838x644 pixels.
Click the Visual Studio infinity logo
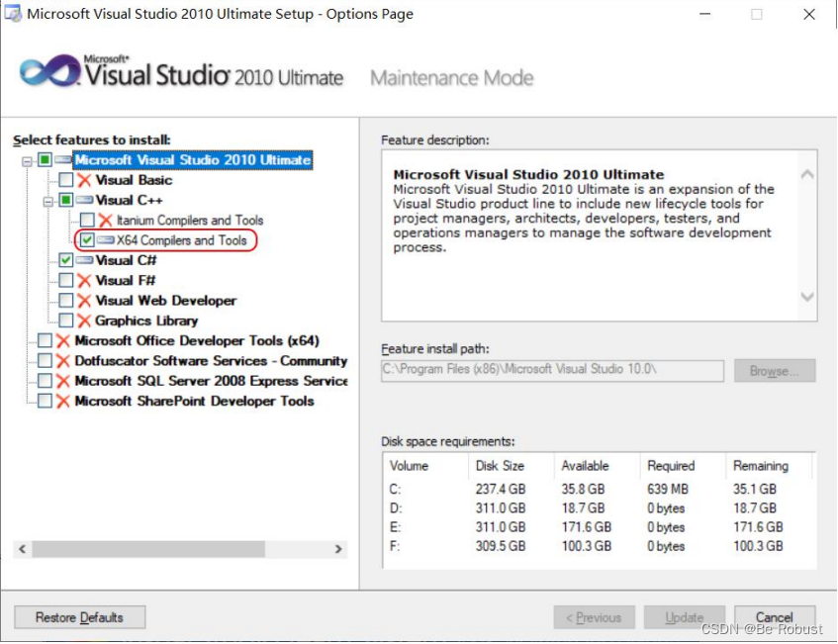49,71
